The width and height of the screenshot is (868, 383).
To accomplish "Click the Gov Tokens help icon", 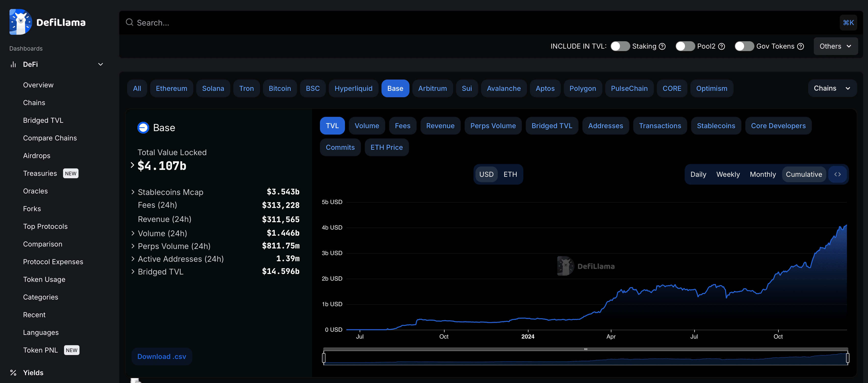I will 801,46.
